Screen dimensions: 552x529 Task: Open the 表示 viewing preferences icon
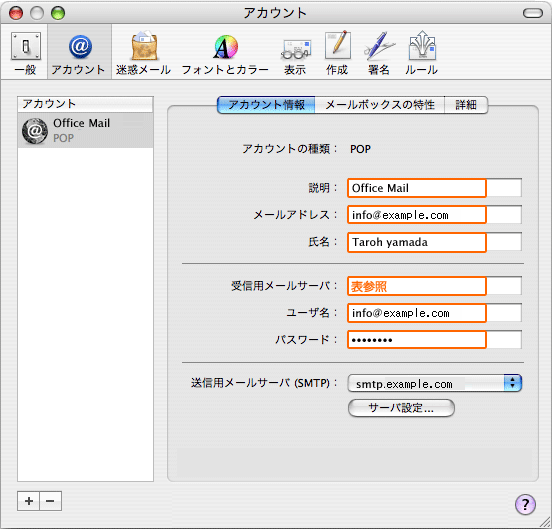(x=296, y=53)
